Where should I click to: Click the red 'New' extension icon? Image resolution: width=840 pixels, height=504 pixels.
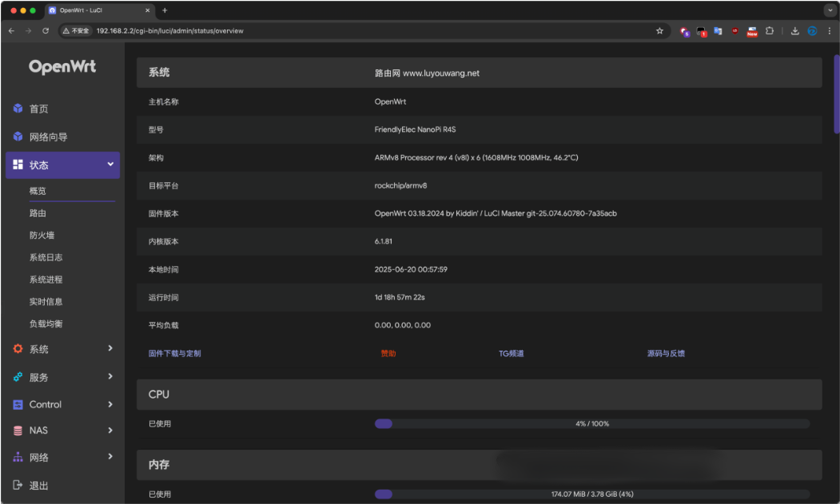point(752,32)
